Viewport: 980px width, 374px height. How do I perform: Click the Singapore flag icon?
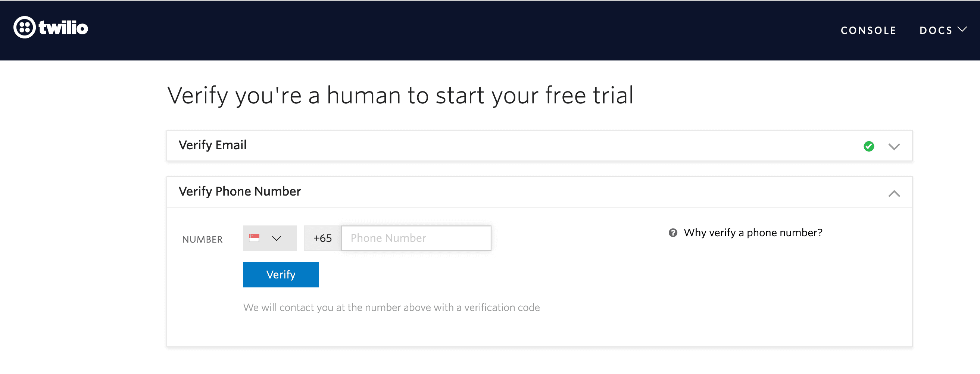click(254, 238)
